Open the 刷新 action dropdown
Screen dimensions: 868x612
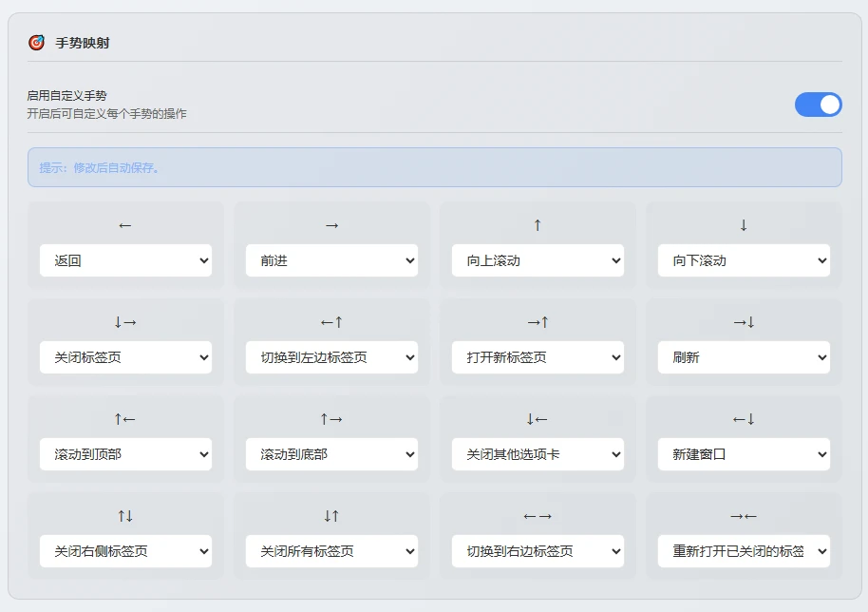(x=743, y=357)
